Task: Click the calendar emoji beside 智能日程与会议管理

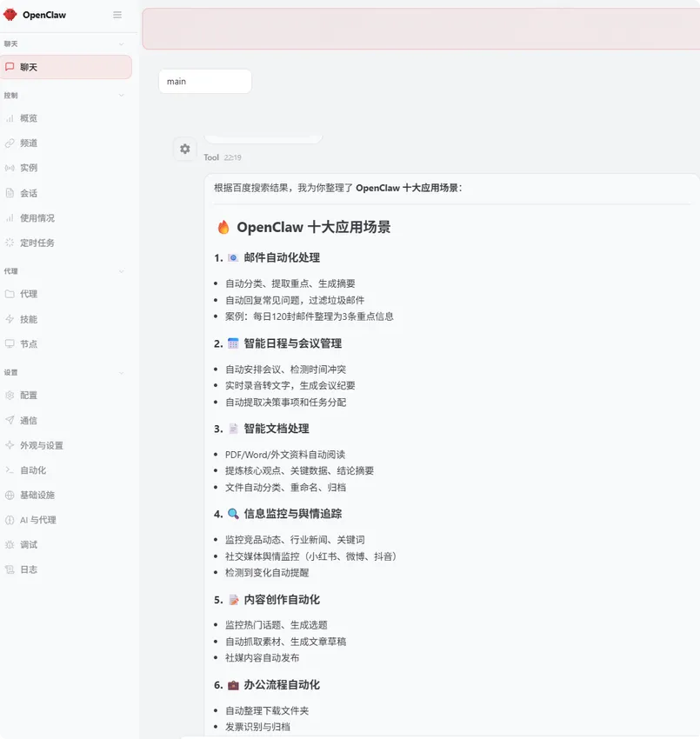Action: [233, 343]
